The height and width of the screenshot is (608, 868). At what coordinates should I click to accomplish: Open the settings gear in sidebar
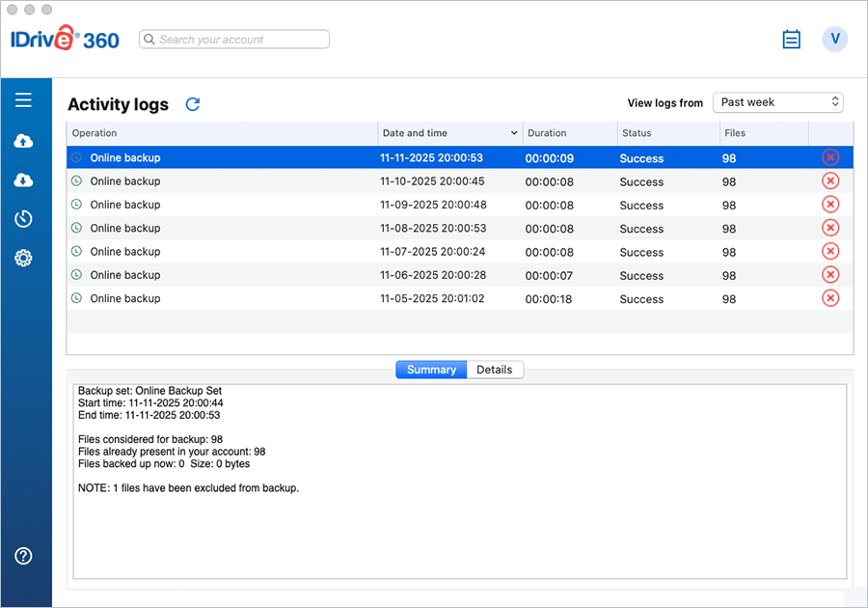point(24,258)
